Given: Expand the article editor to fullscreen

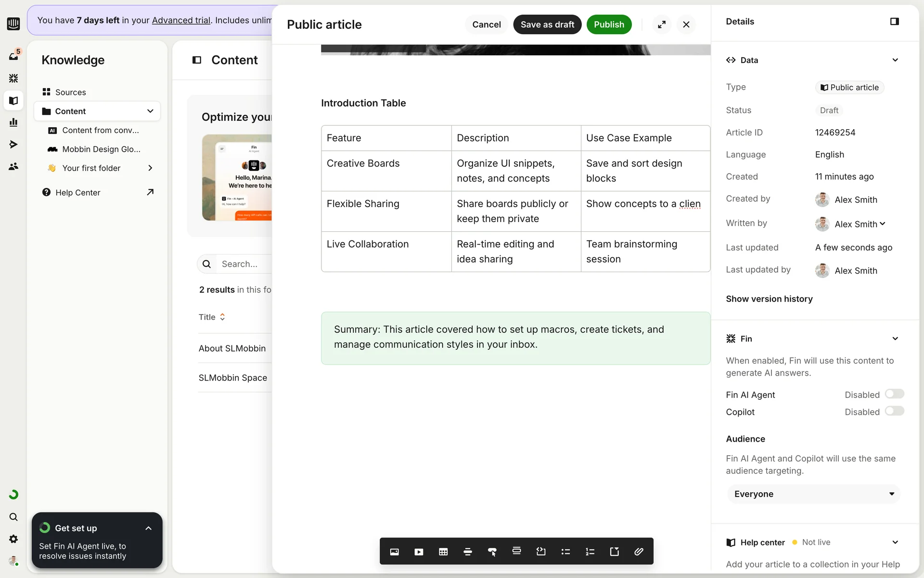Looking at the screenshot, I should coord(662,25).
